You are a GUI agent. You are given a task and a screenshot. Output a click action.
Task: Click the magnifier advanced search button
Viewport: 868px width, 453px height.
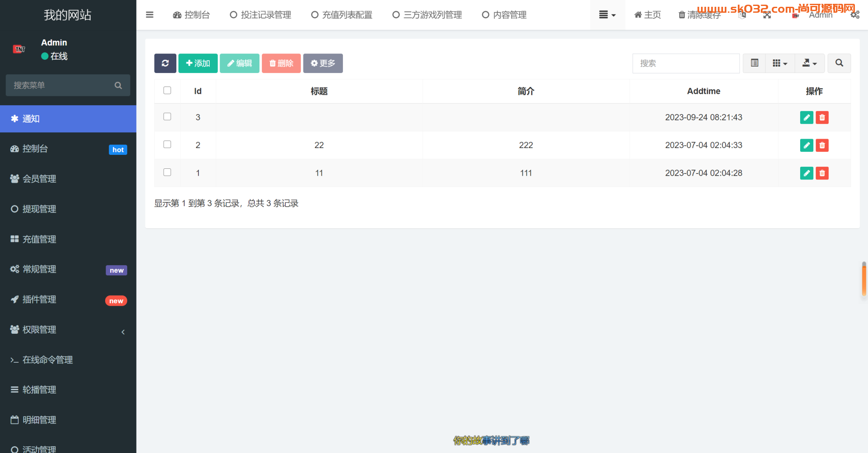[x=839, y=63]
